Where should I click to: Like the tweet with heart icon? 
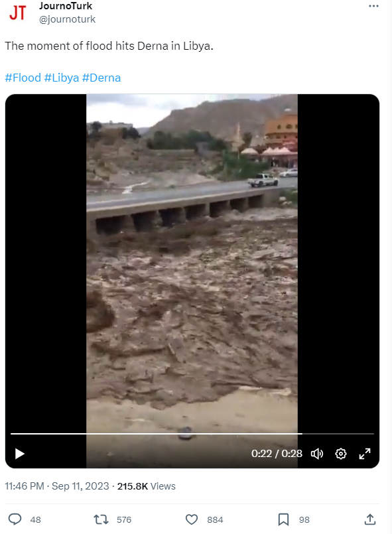tap(192, 519)
